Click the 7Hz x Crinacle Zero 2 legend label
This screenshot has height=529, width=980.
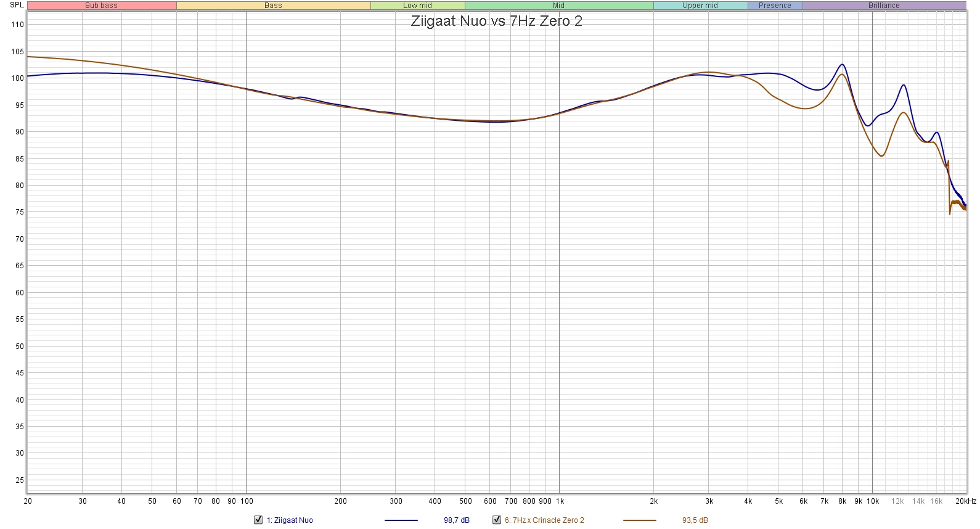pos(544,520)
